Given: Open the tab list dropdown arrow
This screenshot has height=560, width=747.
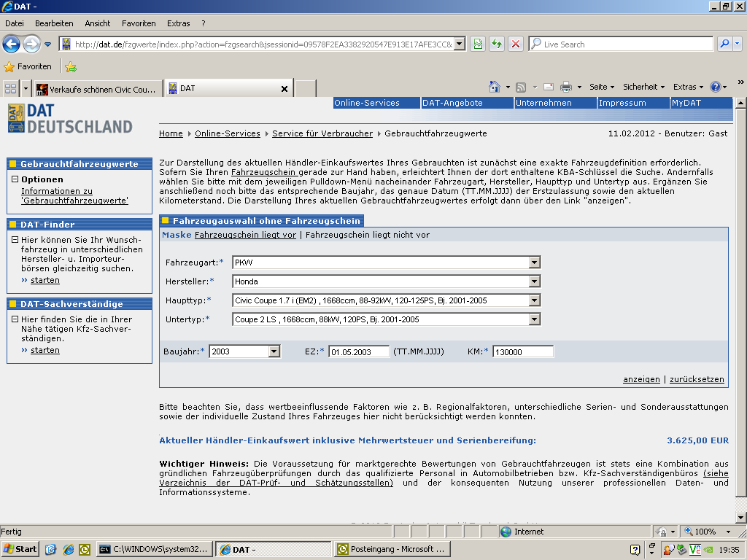Looking at the screenshot, I should [26, 88].
